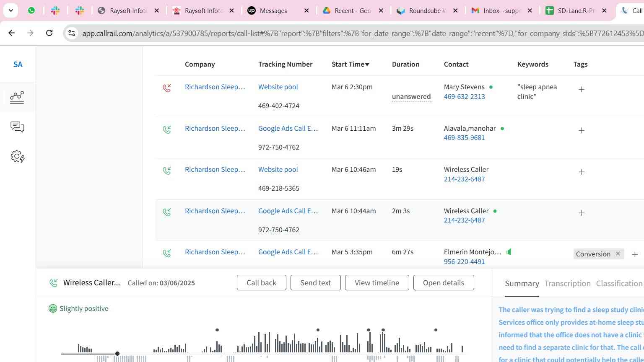
Task: Add tag to Alavala,manohar call
Action: tap(582, 130)
